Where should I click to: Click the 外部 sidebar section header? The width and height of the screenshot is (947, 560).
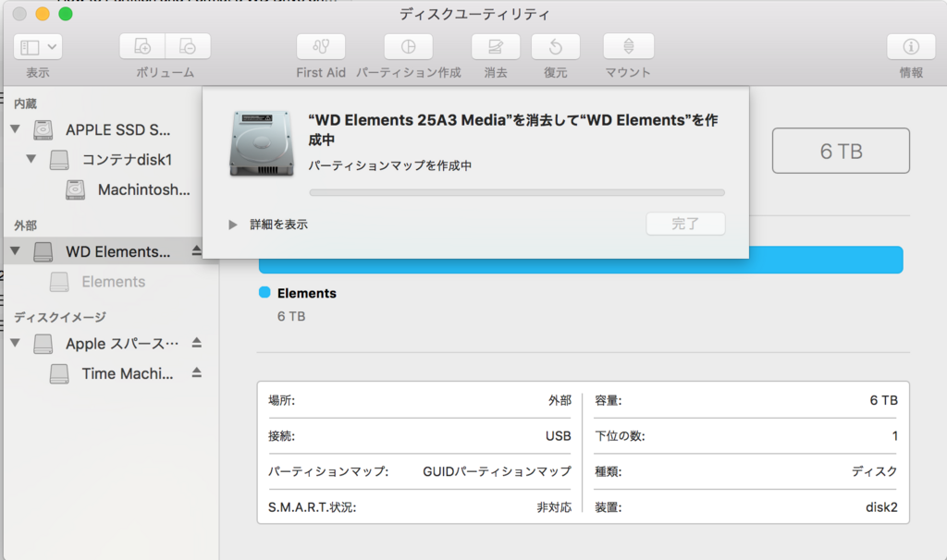click(25, 225)
